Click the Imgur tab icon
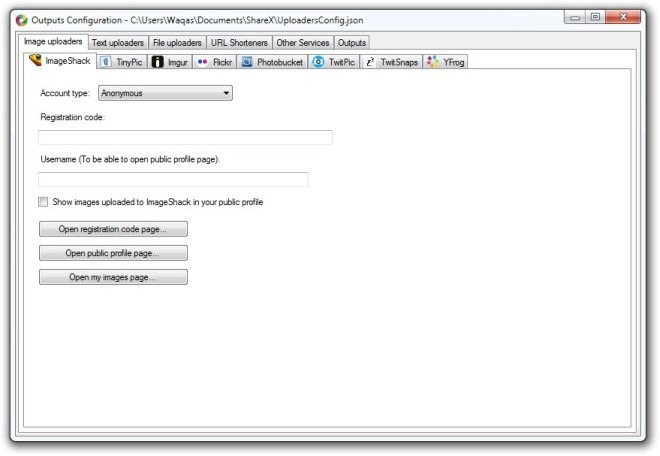660x456 pixels. point(157,62)
